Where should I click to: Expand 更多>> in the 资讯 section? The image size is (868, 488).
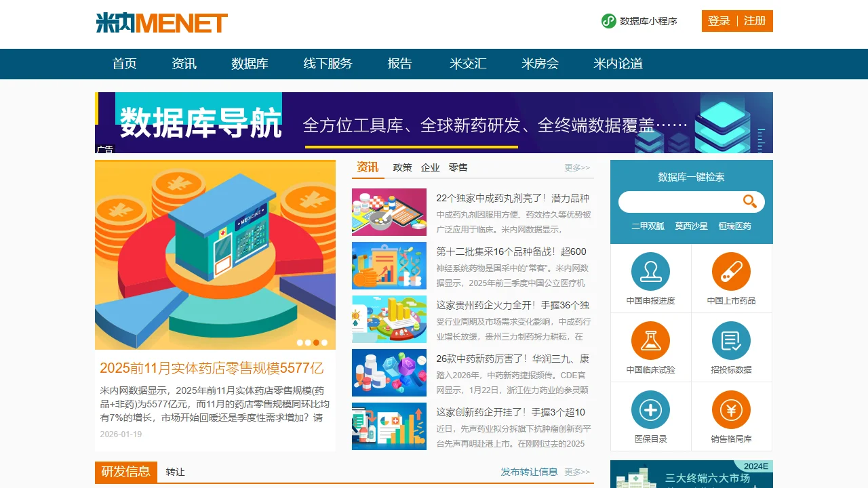point(577,167)
